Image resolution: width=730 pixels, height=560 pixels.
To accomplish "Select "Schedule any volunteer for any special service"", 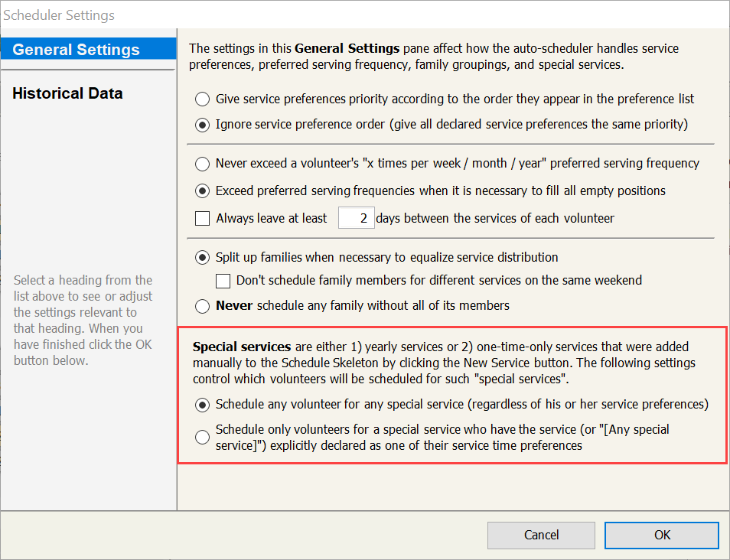I will 202,404.
